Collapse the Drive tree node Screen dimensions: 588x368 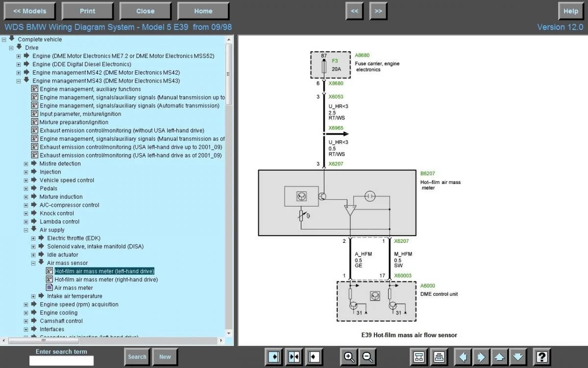click(11, 48)
